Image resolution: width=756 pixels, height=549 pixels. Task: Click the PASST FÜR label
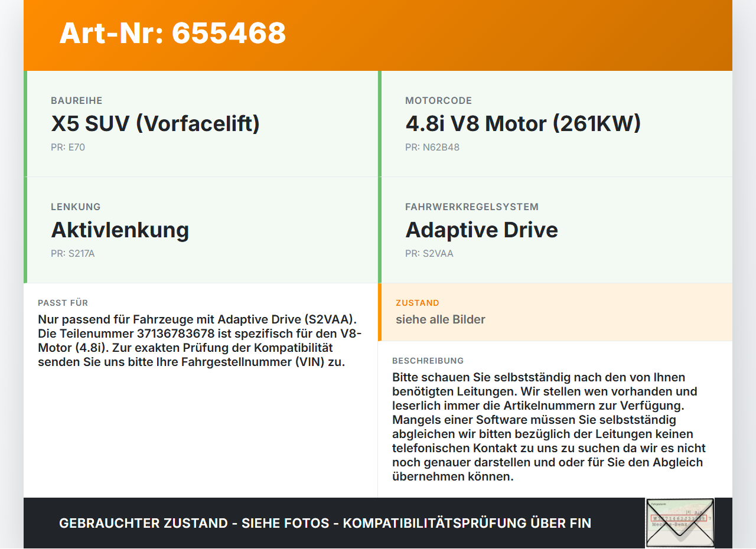point(63,303)
